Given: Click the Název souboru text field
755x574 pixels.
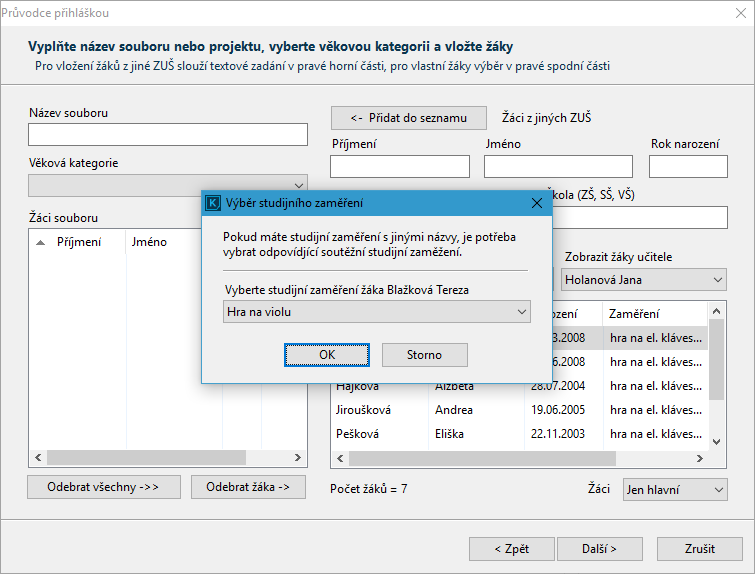Looking at the screenshot, I should coord(167,135).
